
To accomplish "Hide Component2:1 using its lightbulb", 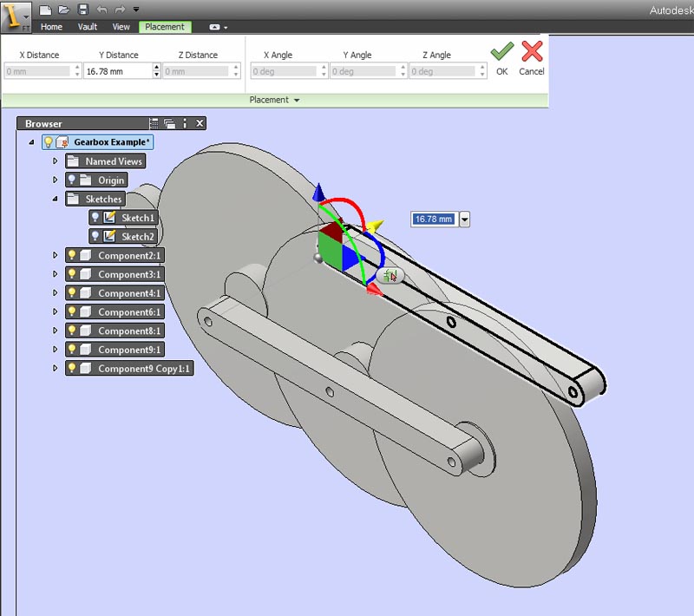I will pos(72,255).
